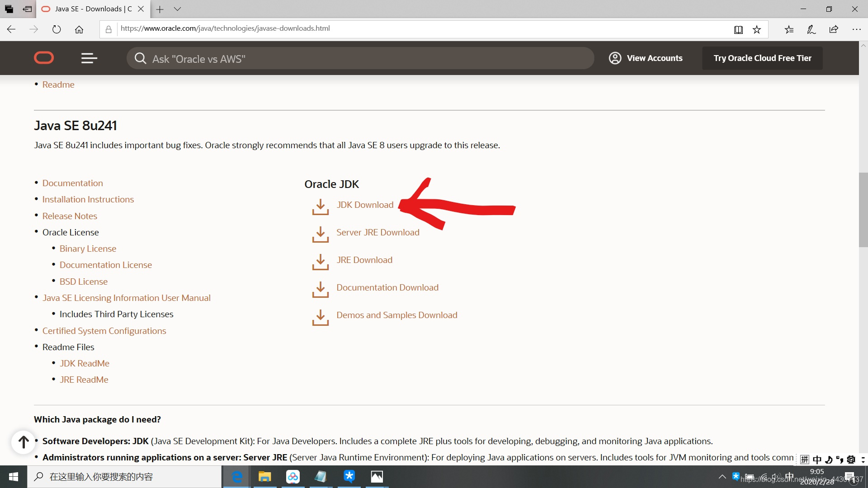Open Certified System Configurations link
The width and height of the screenshot is (868, 488).
104,331
